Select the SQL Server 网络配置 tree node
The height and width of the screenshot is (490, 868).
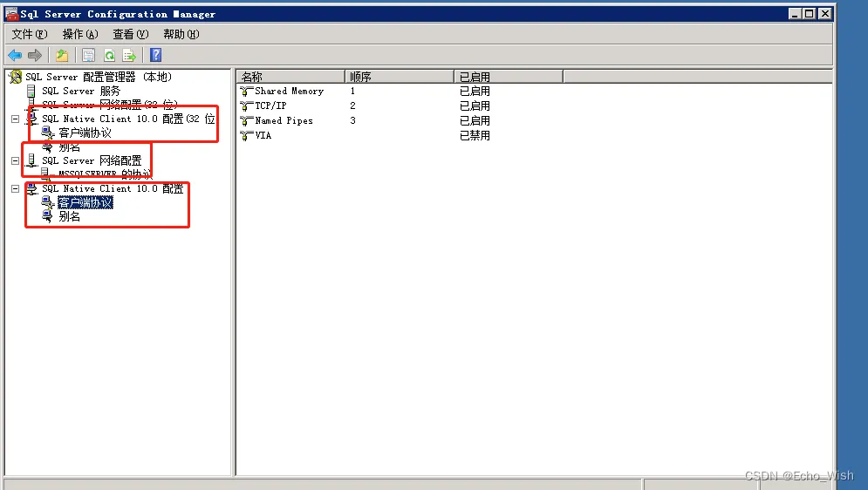[92, 161]
